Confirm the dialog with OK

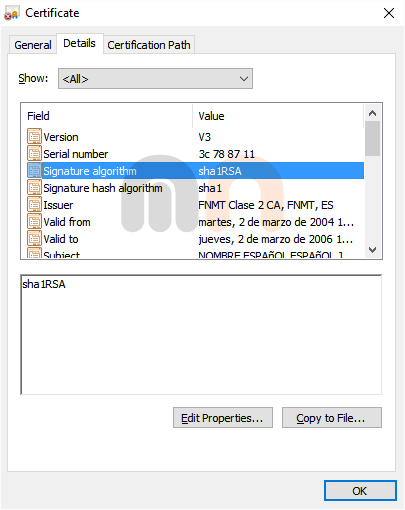[x=360, y=491]
